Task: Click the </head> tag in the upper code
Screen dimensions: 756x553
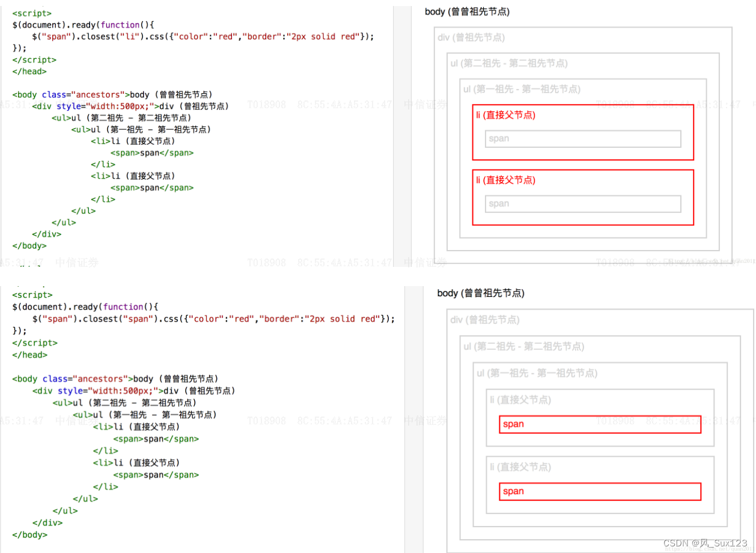Action: click(29, 72)
